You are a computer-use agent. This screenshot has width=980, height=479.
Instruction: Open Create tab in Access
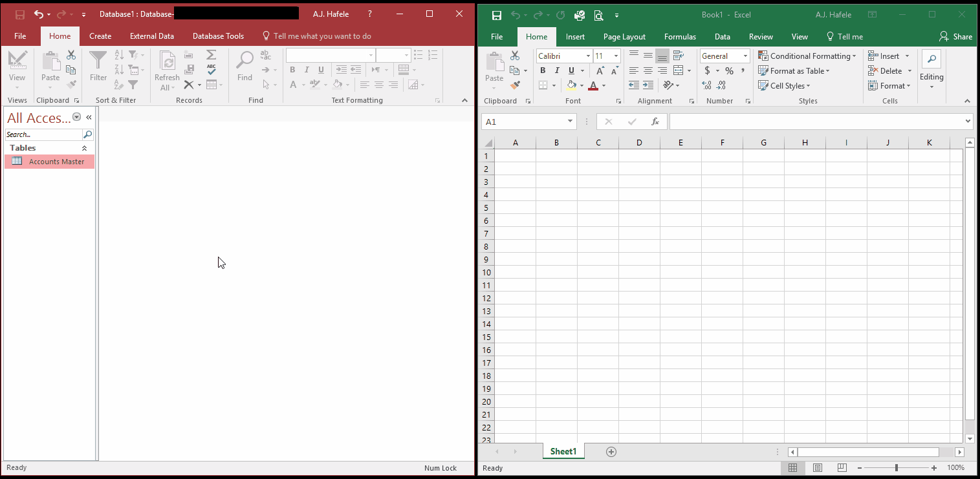click(x=100, y=36)
